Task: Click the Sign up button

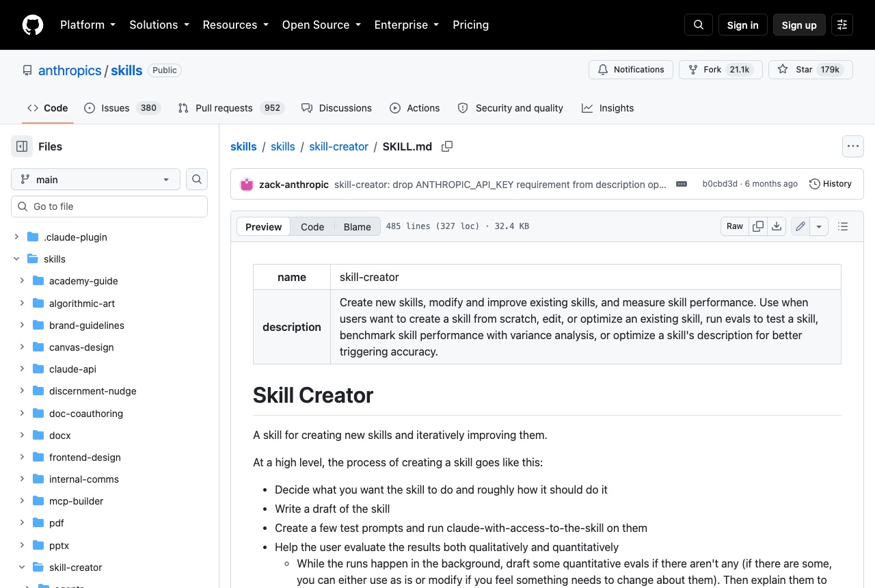Action: pyautogui.click(x=799, y=25)
